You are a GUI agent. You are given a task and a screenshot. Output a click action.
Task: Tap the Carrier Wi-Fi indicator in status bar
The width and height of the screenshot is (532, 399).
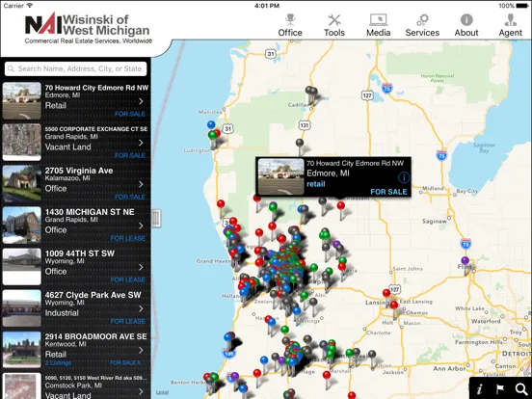[x=18, y=6]
